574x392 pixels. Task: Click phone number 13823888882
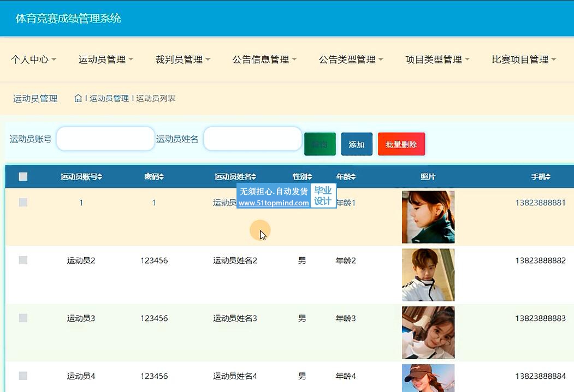tap(540, 260)
